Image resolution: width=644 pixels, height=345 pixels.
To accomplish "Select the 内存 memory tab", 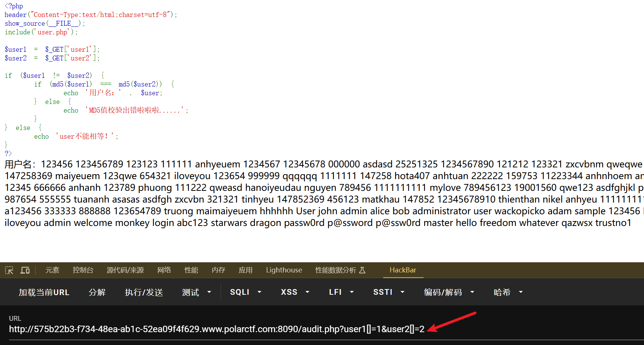I will [218, 270].
